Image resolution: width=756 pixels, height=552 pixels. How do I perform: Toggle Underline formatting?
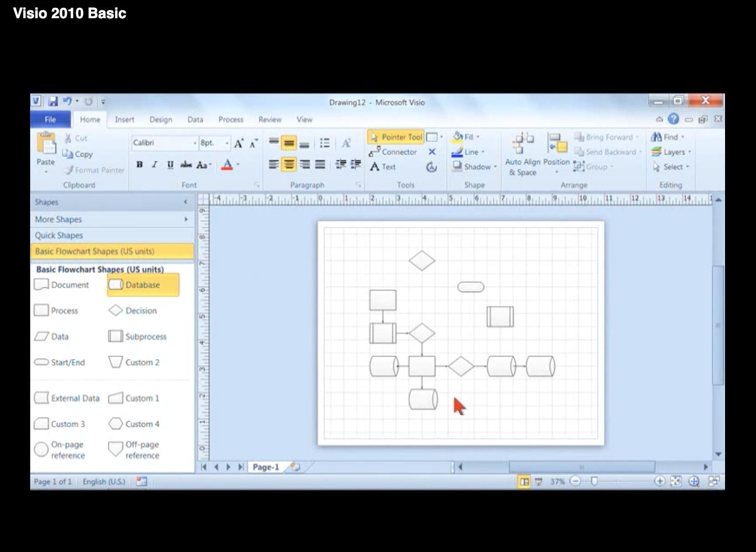[170, 164]
